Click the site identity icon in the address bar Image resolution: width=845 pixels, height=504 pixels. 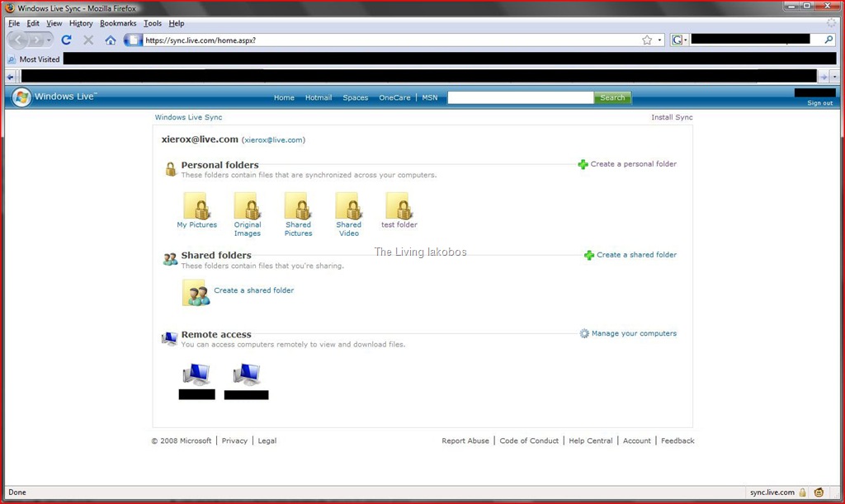tap(133, 40)
